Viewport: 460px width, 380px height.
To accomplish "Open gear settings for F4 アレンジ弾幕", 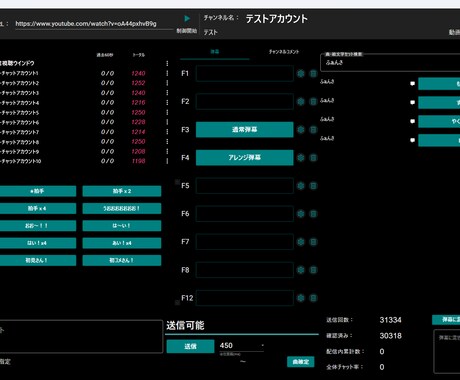I will tap(301, 158).
